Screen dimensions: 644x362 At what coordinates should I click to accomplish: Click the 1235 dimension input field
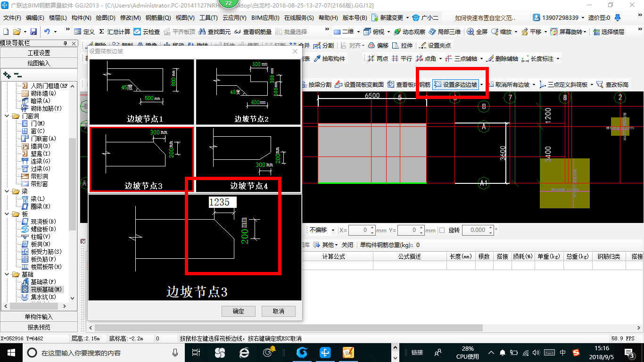click(223, 202)
